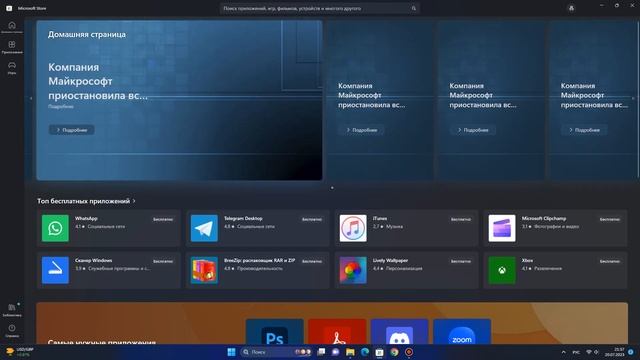Click Подробнее on the fourth banner card
The image size is (640, 360).
[x=584, y=130]
